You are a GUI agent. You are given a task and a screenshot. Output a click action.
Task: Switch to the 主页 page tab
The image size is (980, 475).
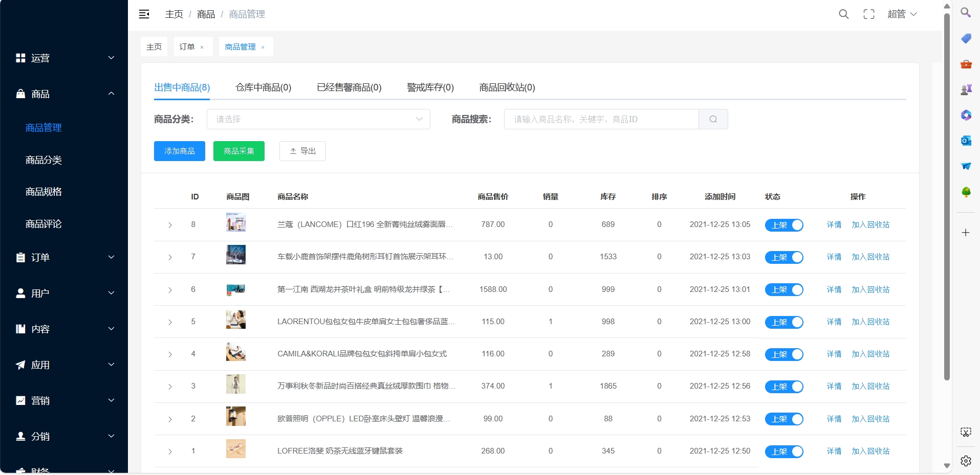[x=154, y=47]
